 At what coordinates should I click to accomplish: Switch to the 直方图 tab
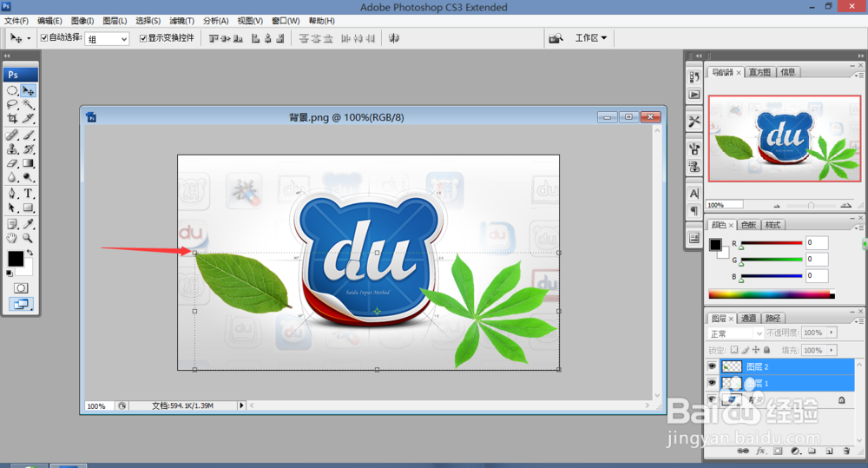pos(759,72)
